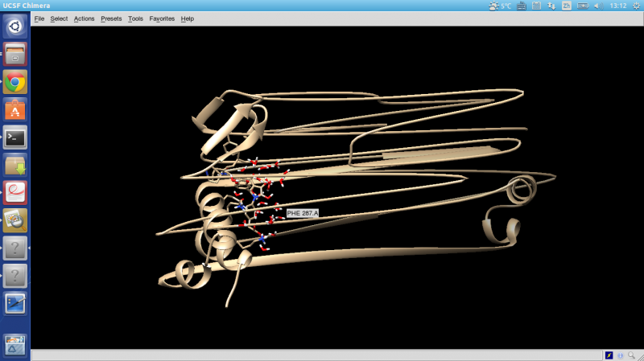Open side view with magnifying glass icon

[631, 355]
